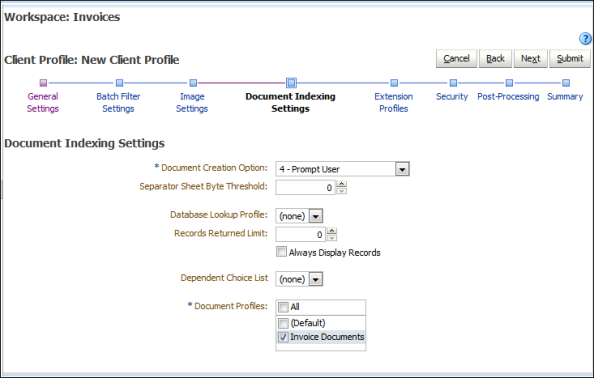Image resolution: width=594 pixels, height=378 pixels.
Task: Focus Records Returned Limit field
Action: click(300, 234)
